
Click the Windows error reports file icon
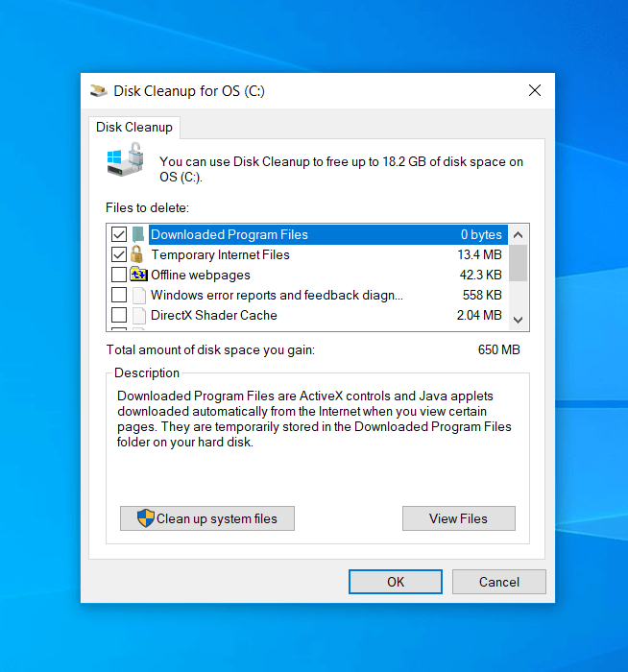point(138,295)
